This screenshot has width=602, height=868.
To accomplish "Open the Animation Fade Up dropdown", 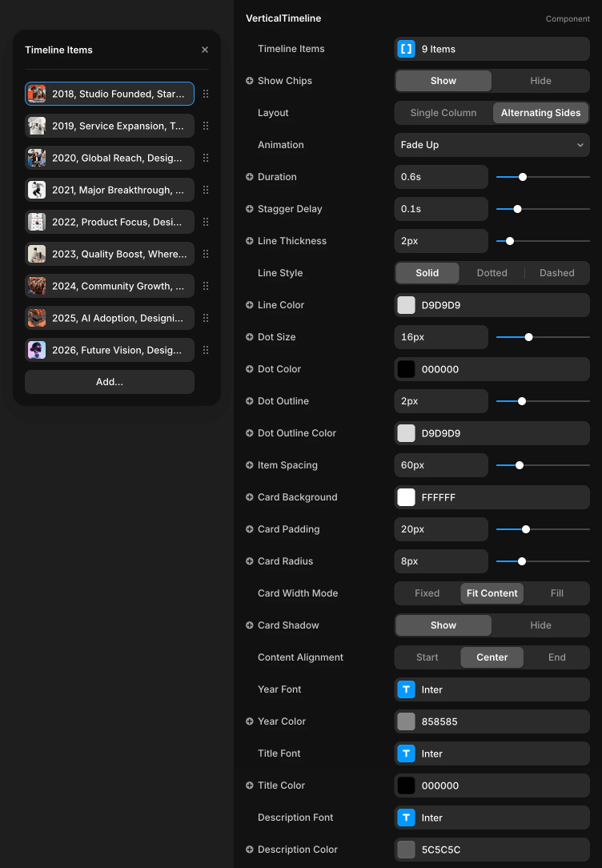I will point(492,145).
